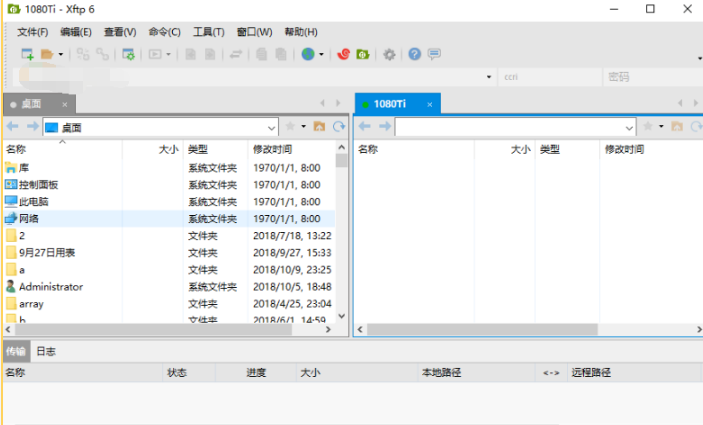Open the 编辑(E) menu
This screenshot has height=425, width=703.
click(76, 32)
